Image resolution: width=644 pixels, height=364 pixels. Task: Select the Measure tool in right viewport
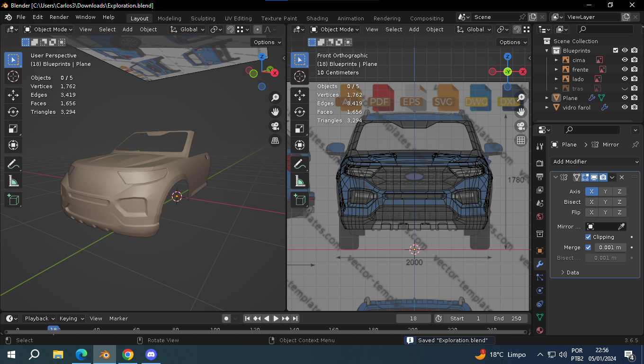pos(300,181)
